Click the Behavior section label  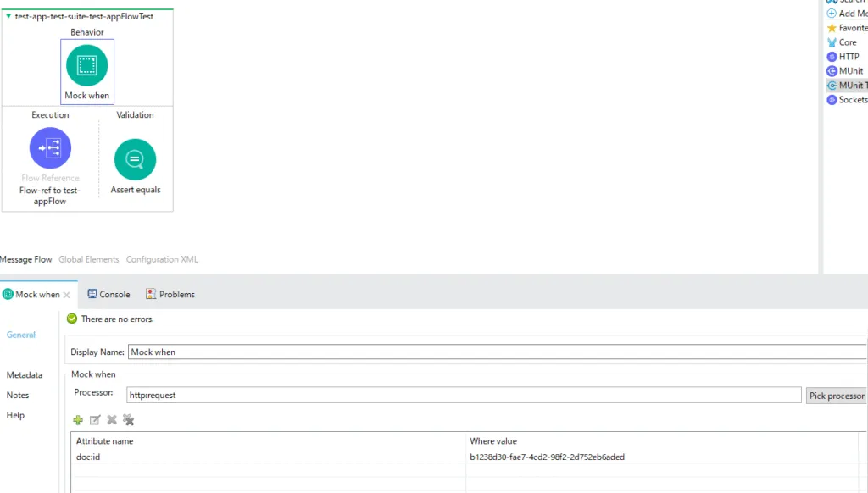(87, 32)
